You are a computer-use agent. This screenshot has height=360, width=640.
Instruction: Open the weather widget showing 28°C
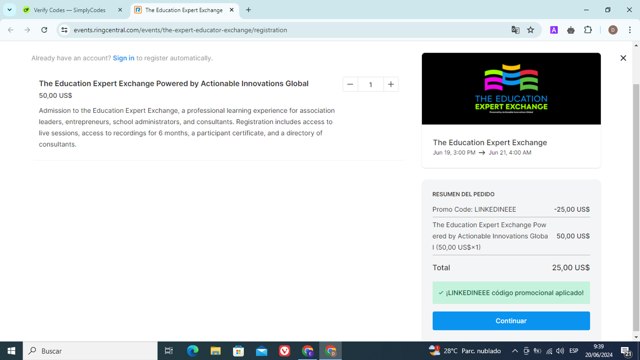tap(465, 351)
